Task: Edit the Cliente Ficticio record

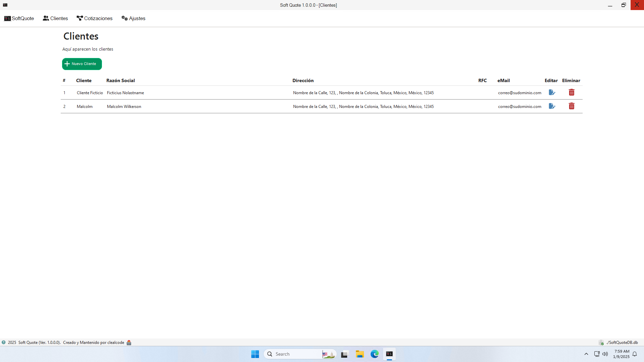Action: (x=552, y=93)
